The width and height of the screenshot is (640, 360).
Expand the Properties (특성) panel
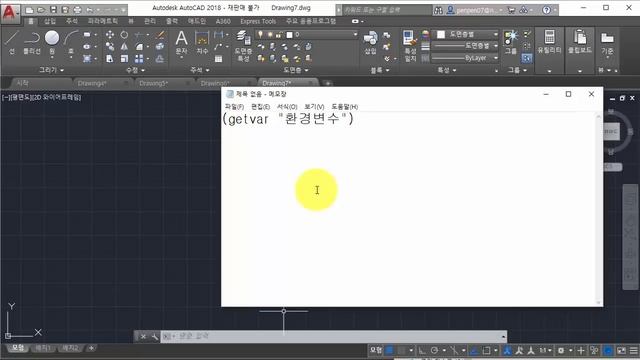[x=447, y=70]
